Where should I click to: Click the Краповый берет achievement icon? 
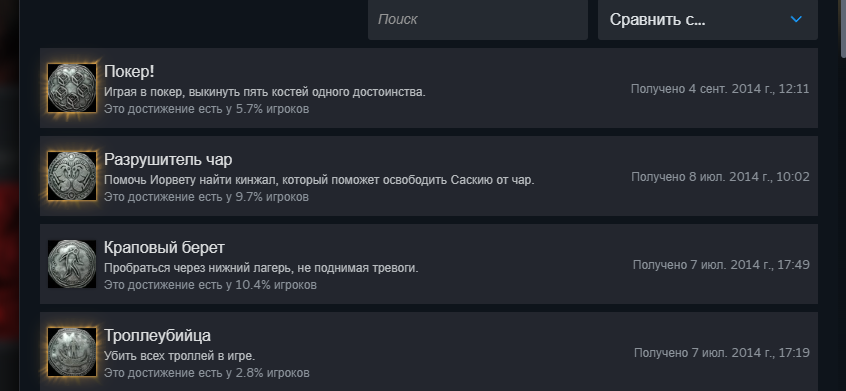coord(72,264)
